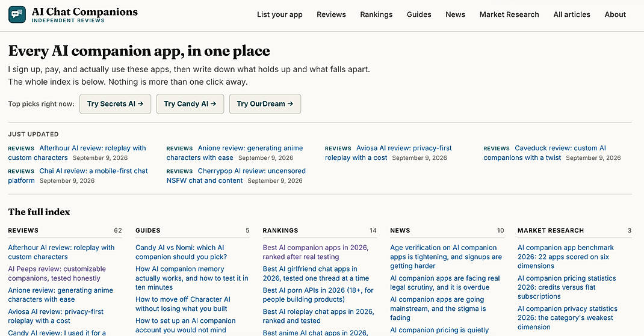Open Aviosa AI review in Just Updated
644x336 pixels.
coord(388,153)
